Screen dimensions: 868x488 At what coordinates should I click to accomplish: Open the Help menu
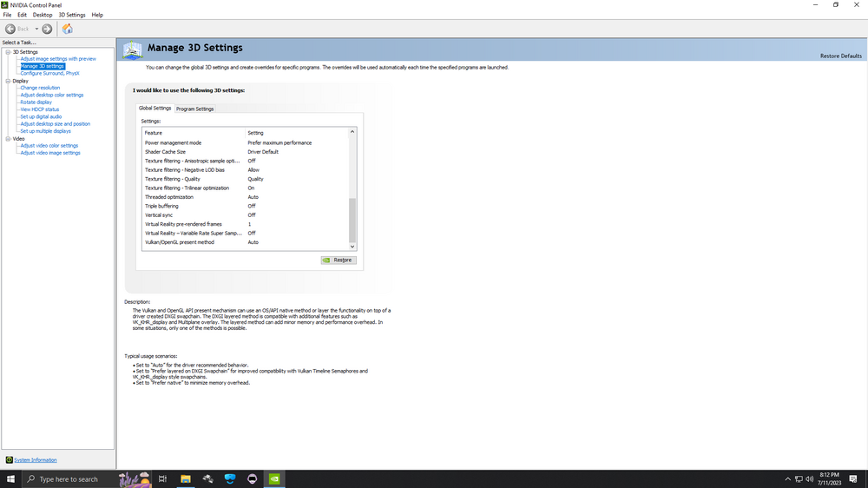(x=97, y=15)
